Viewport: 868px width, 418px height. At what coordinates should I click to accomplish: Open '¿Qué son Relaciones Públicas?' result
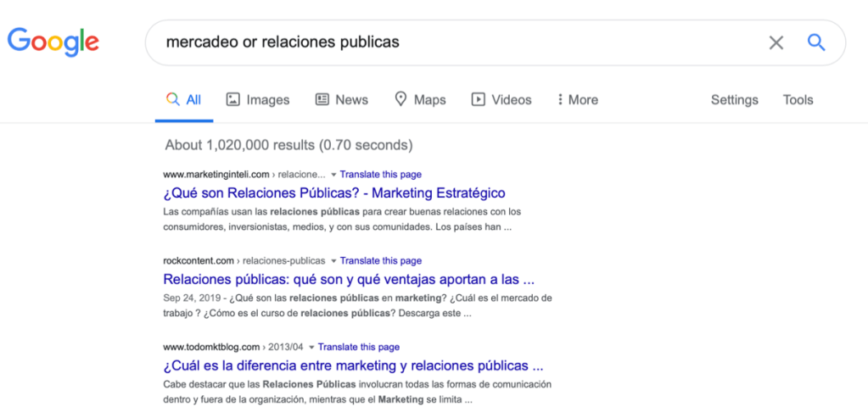coord(334,192)
